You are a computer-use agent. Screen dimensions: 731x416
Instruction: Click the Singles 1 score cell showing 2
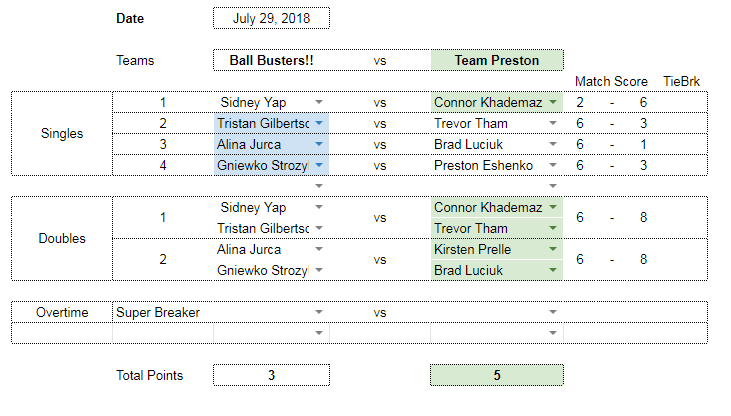tap(580, 102)
